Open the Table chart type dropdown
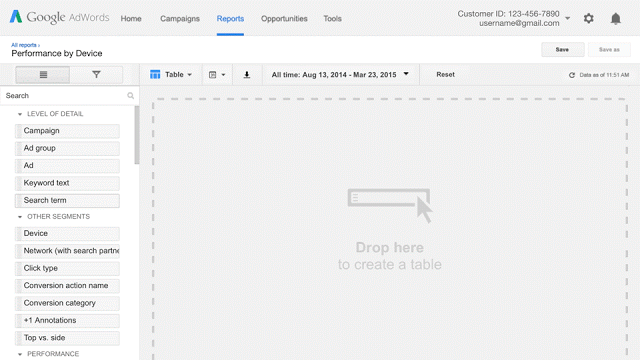The image size is (640, 360). (x=171, y=75)
